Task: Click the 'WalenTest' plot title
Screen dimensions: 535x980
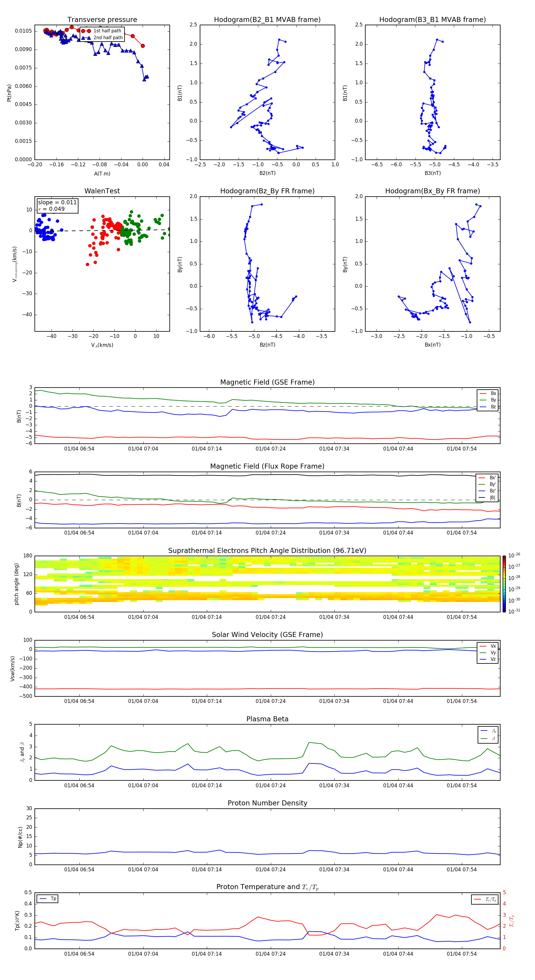Action: [102, 191]
